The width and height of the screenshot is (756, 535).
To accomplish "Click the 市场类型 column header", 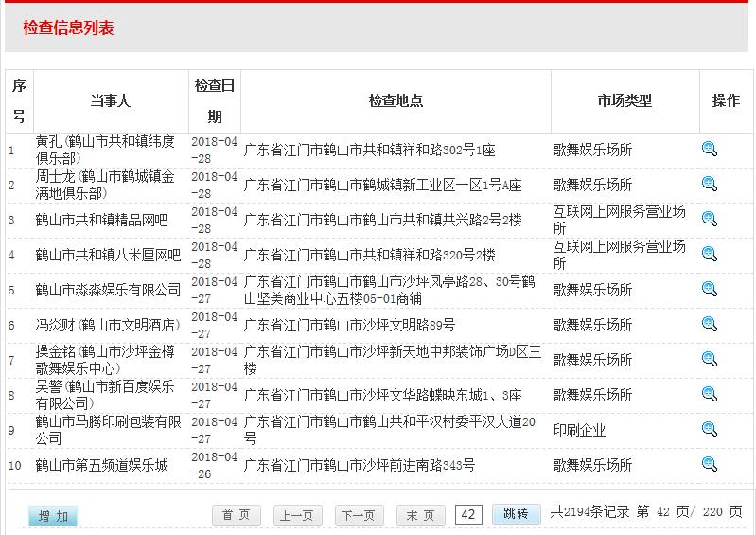I will point(624,101).
